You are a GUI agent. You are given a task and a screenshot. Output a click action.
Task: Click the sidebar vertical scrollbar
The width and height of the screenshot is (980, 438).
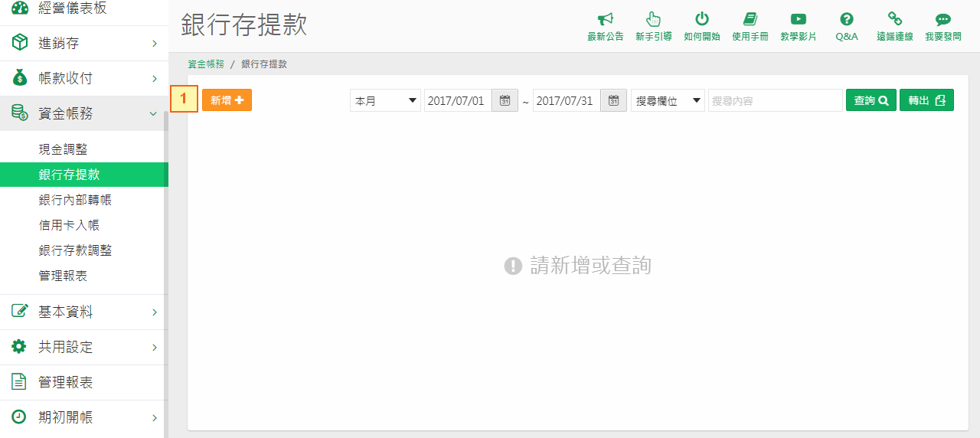165,274
